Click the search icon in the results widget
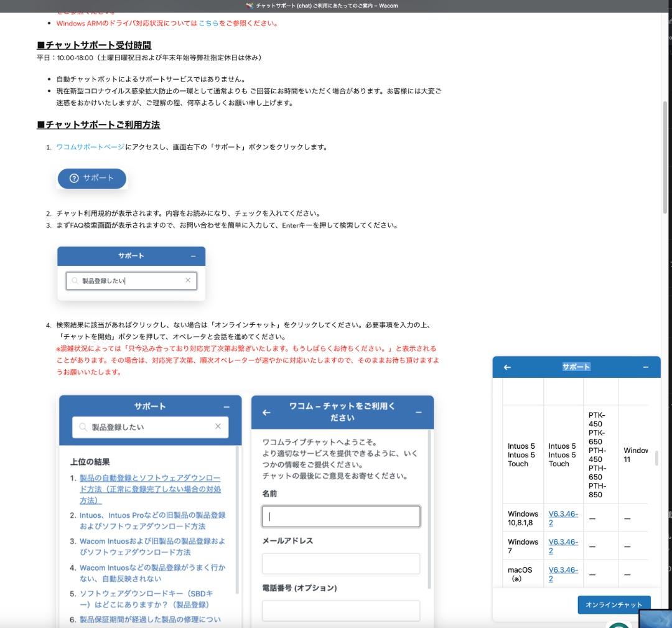 point(82,426)
